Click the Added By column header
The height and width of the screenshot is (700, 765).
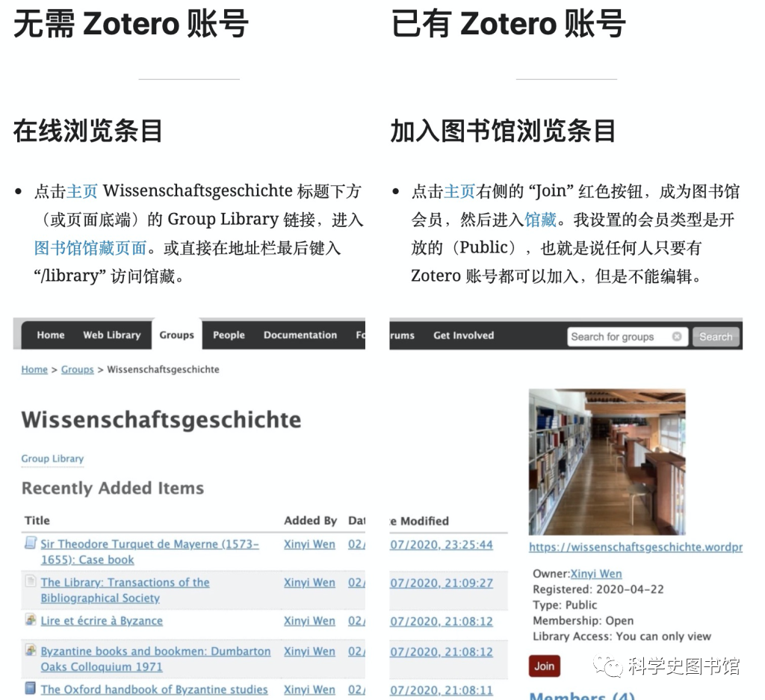[x=310, y=521]
